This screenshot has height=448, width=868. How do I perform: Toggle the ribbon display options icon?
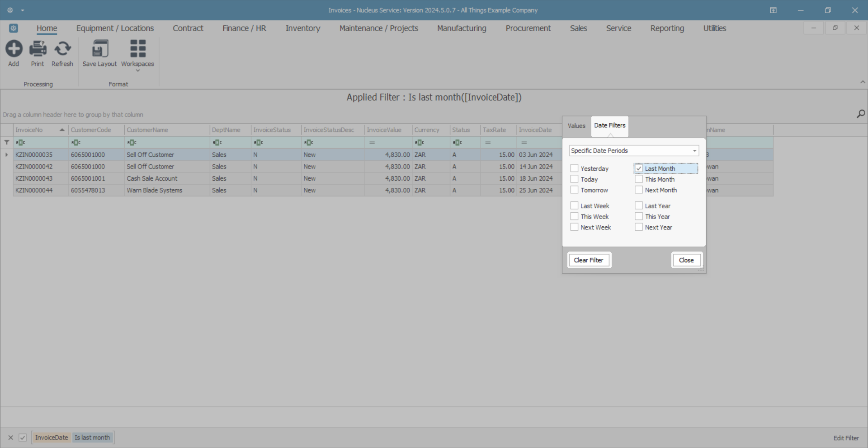point(773,10)
